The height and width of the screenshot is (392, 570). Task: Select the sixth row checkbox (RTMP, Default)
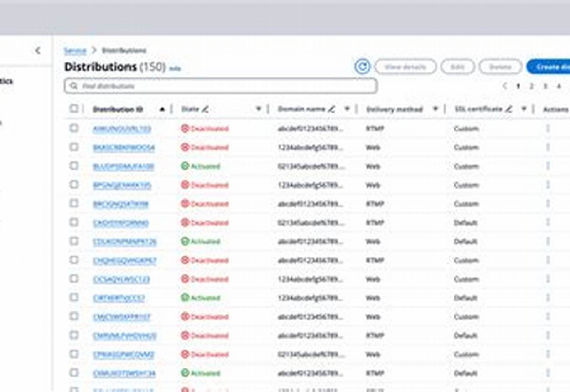[74, 222]
